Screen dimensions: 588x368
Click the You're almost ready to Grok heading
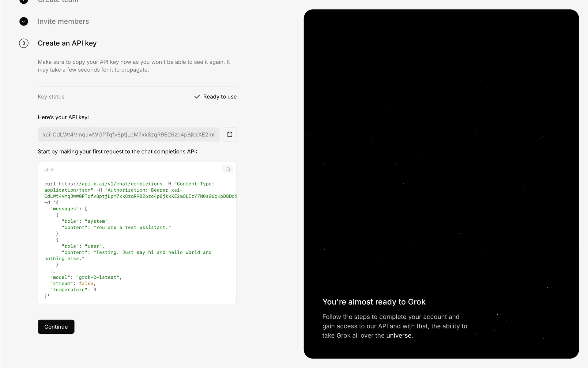coord(374,302)
